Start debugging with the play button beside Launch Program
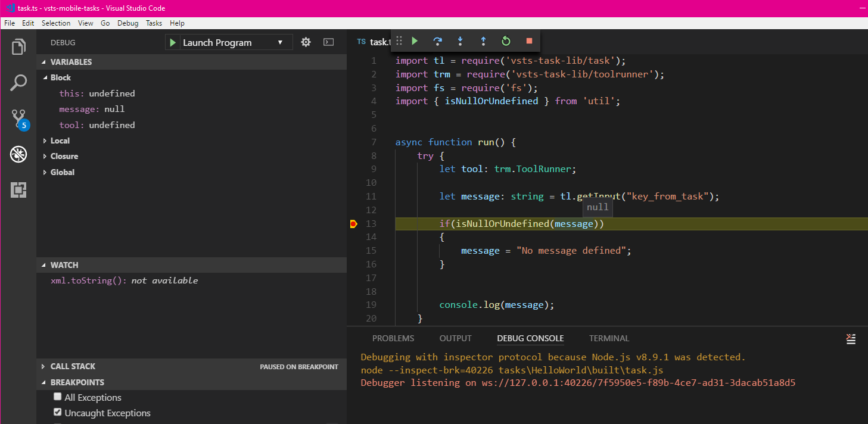 tap(172, 42)
